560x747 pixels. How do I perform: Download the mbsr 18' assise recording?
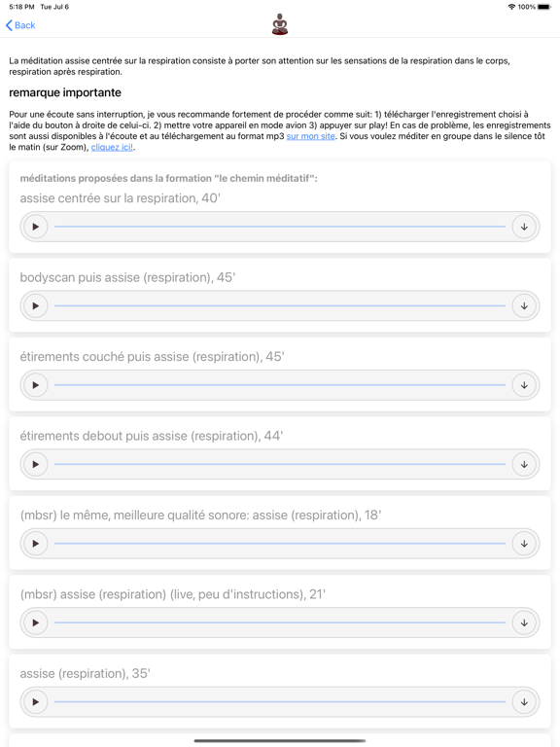(x=524, y=544)
